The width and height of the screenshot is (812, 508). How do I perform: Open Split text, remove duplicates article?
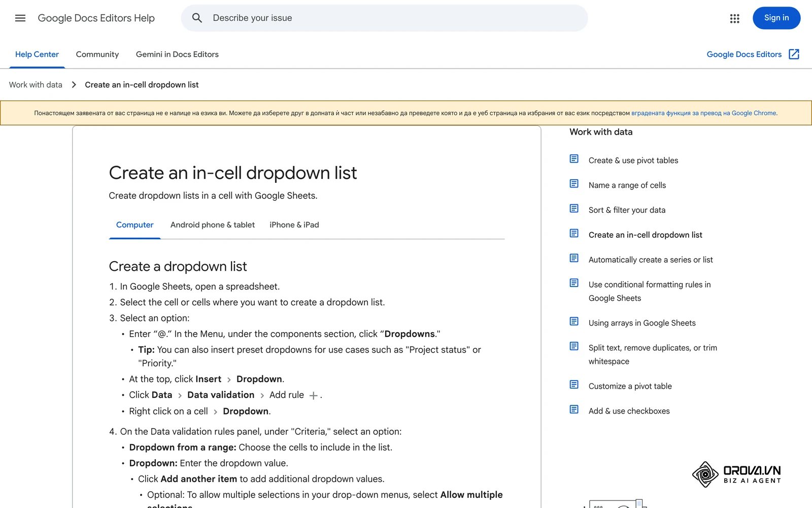653,355
